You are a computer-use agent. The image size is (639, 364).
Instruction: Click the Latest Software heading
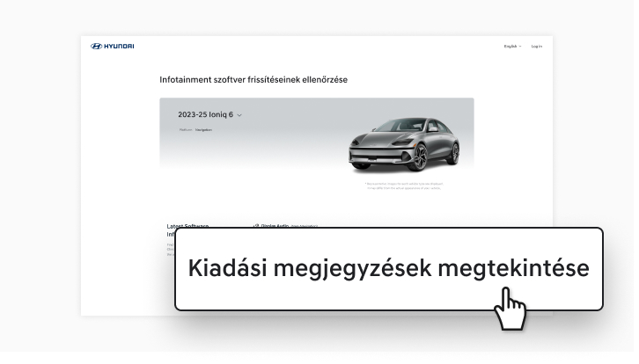[x=187, y=225]
